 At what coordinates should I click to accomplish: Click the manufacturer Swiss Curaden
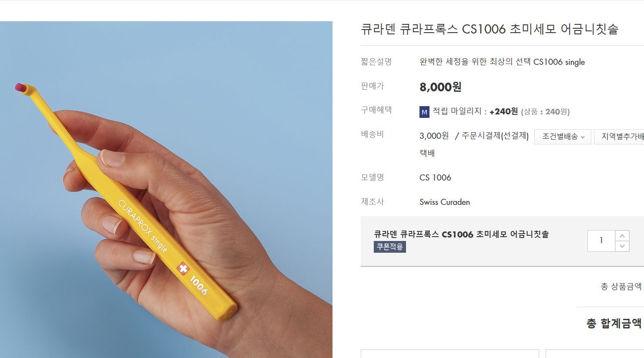coord(445,202)
